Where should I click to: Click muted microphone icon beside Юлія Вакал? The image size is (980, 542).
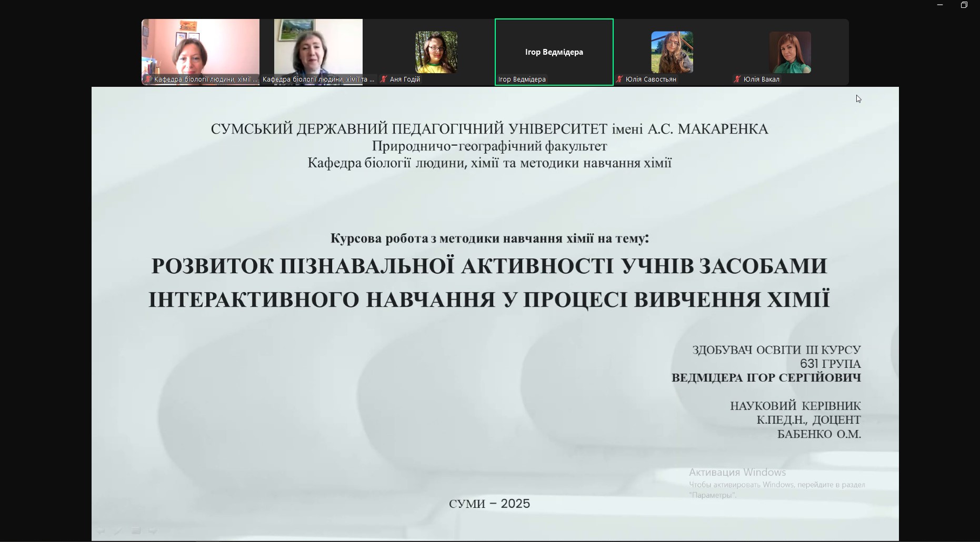point(737,79)
